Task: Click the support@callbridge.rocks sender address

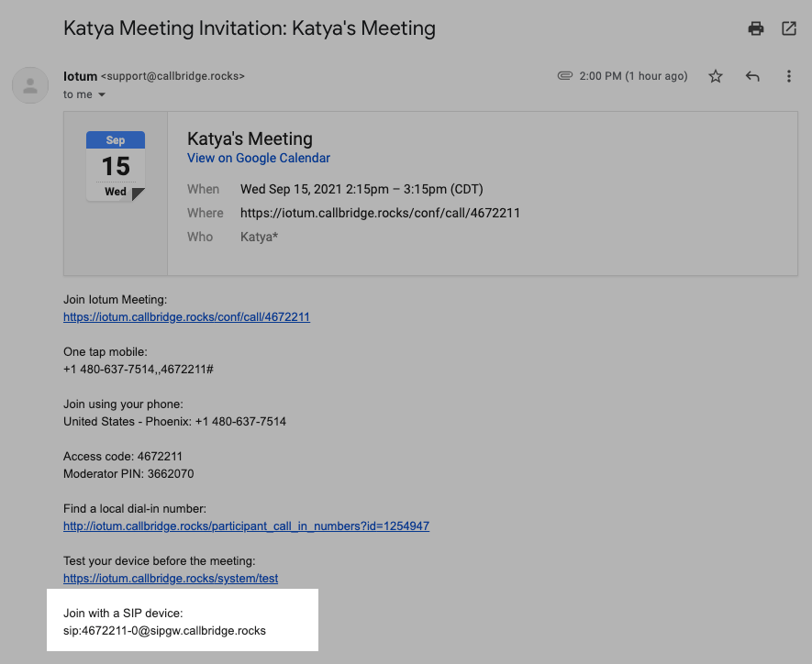Action: [x=172, y=76]
